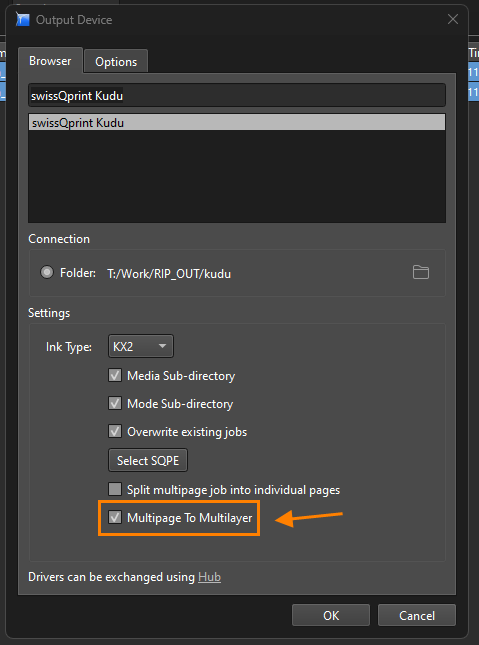
Task: Select swissQprint Kudu in the device list
Action: tap(237, 123)
